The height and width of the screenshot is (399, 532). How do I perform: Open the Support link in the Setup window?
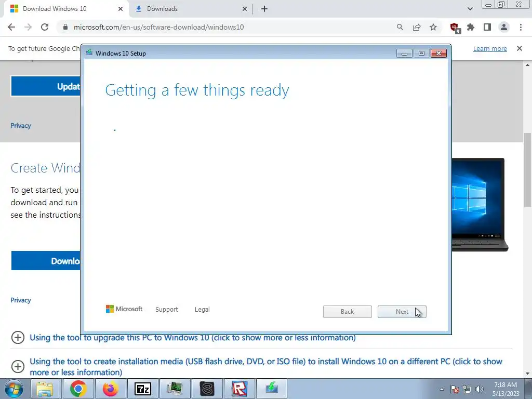point(167,310)
